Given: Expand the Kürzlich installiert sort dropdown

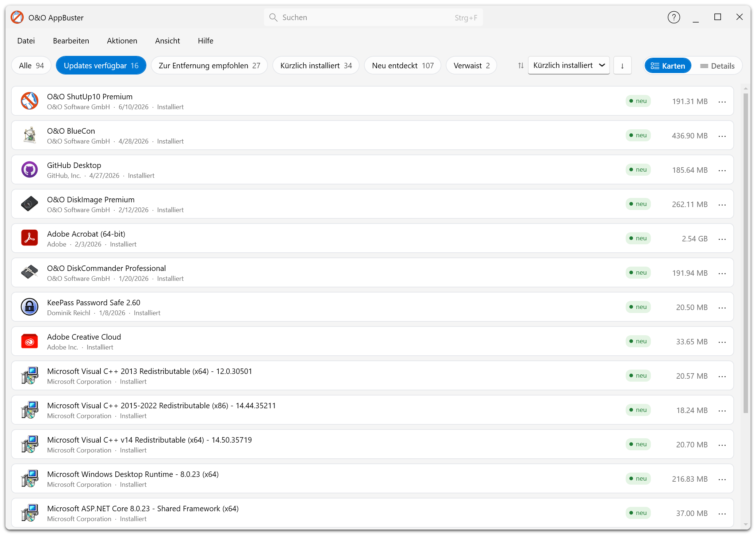Looking at the screenshot, I should tap(569, 65).
